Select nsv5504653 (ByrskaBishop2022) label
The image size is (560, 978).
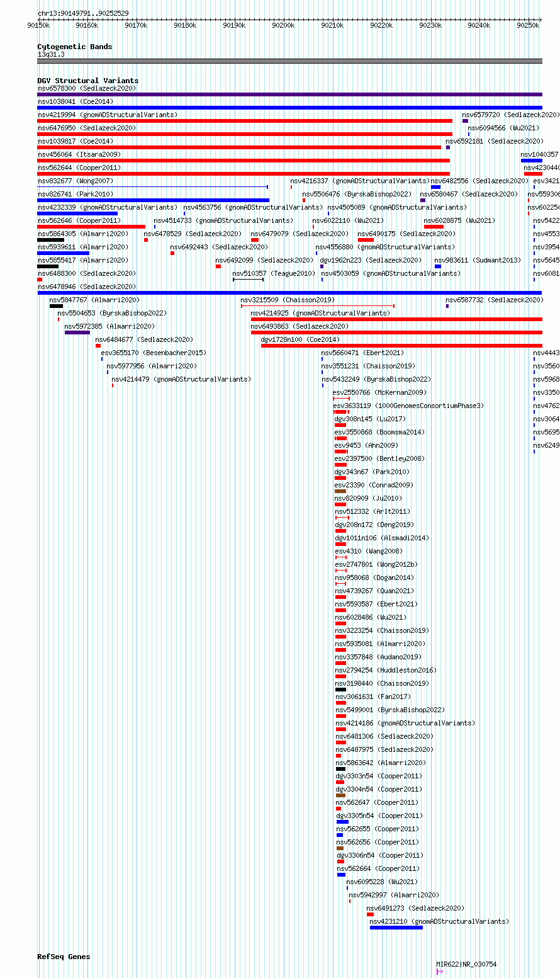[112, 313]
